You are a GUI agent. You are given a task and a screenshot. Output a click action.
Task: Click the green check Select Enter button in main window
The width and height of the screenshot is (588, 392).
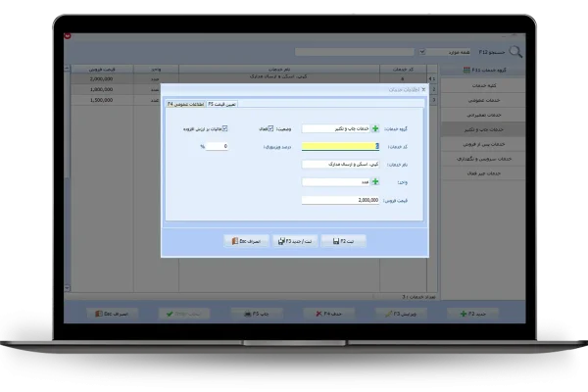[184, 314]
